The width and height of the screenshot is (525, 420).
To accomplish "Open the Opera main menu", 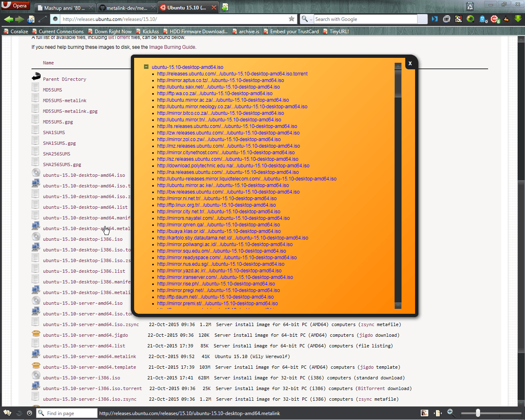I will tap(15, 5).
